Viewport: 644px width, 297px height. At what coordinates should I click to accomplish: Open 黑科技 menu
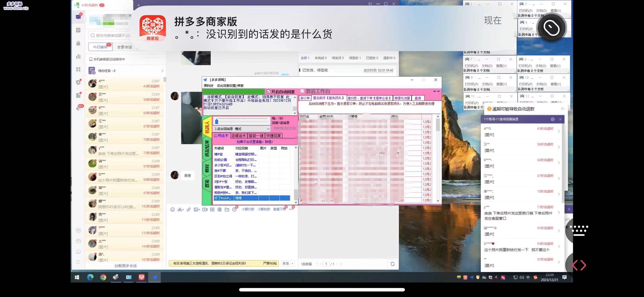208,86
